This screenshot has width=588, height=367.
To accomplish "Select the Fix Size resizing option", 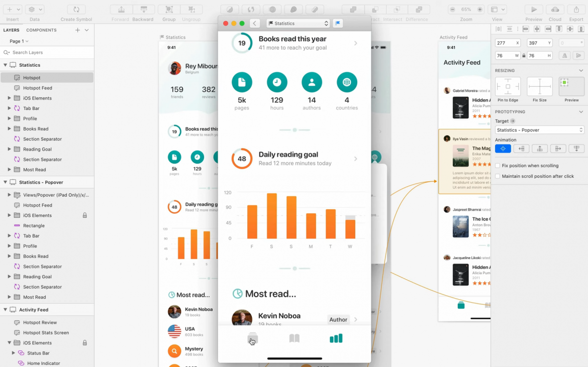I will tap(539, 86).
